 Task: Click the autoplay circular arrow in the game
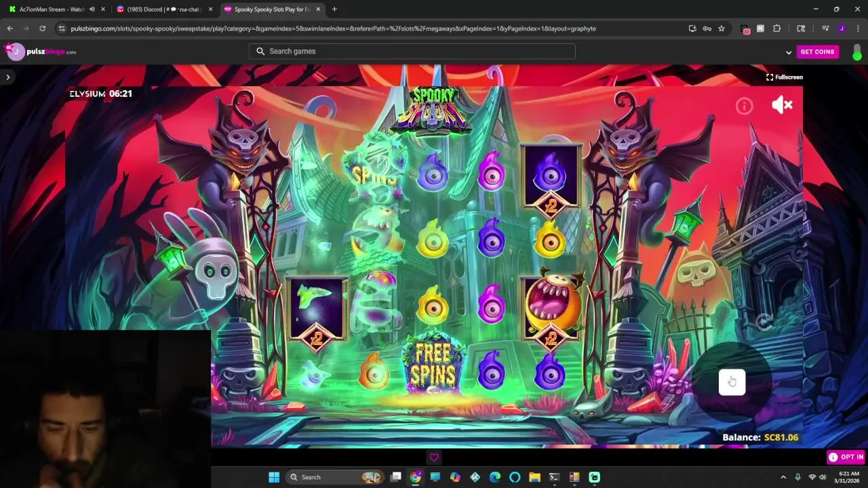[x=764, y=322]
